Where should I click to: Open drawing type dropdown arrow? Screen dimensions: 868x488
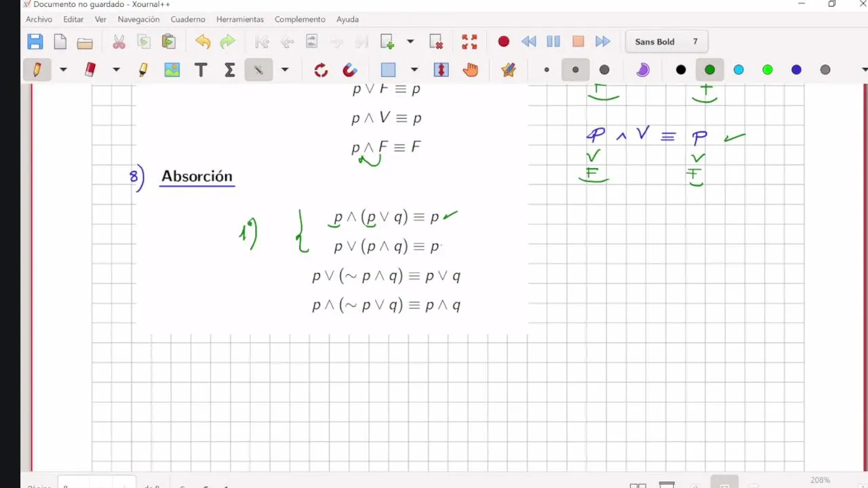pyautogui.click(x=285, y=70)
